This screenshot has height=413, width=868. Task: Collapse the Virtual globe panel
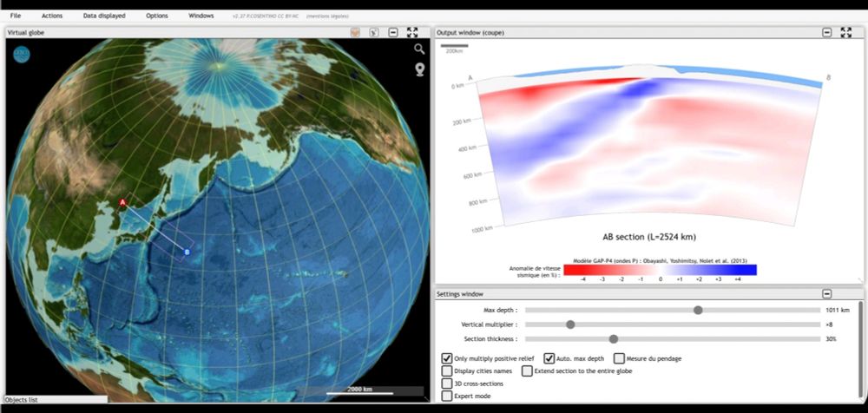click(393, 33)
